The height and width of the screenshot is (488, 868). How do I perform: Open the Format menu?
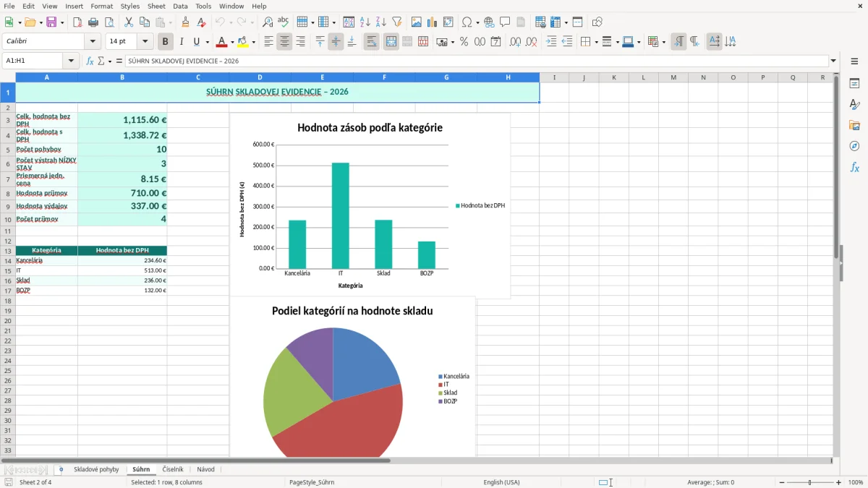point(101,6)
